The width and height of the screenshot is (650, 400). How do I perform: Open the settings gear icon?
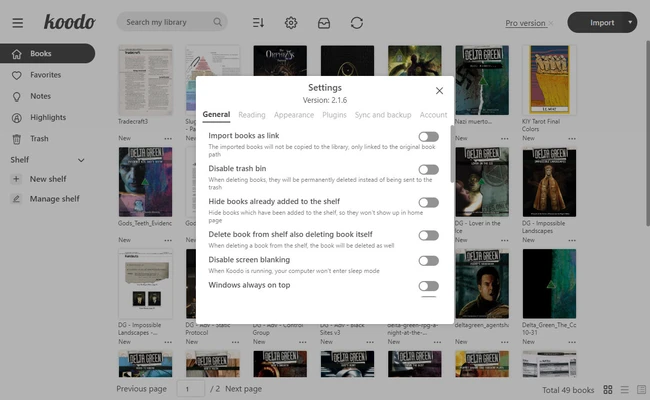[x=291, y=23]
